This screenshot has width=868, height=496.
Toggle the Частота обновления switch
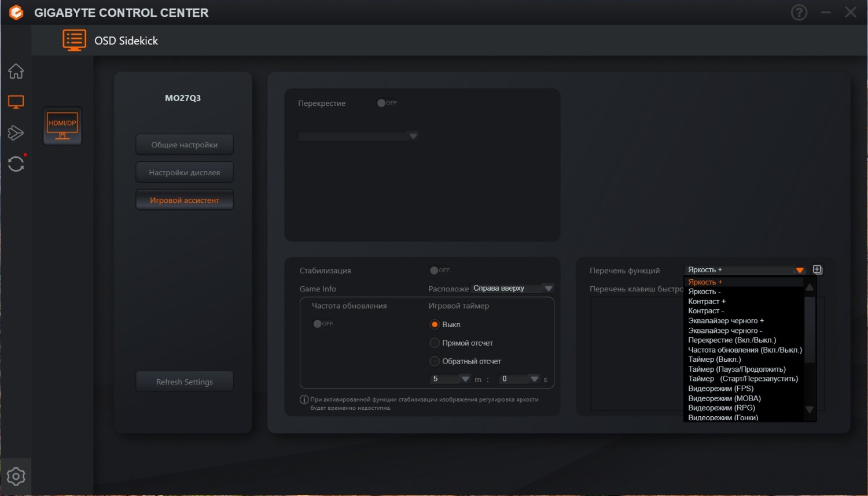pyautogui.click(x=323, y=324)
